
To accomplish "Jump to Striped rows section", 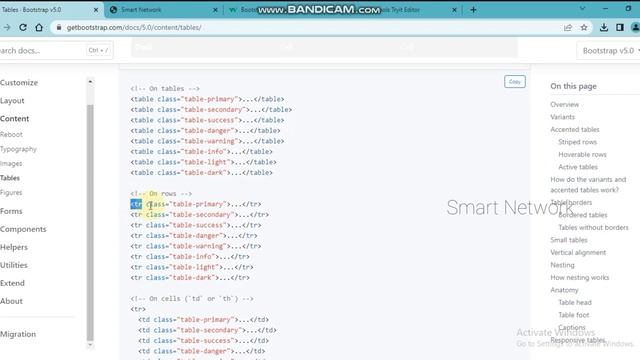I will tap(578, 142).
